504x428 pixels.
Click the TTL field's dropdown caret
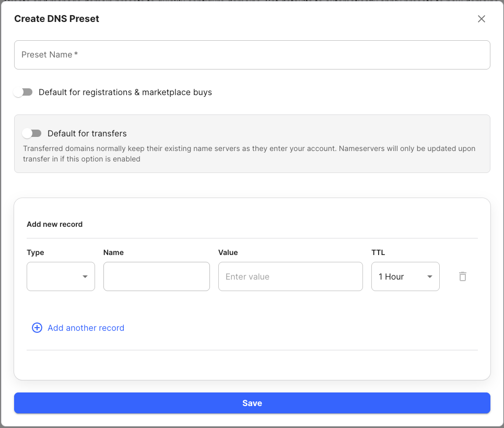point(430,276)
